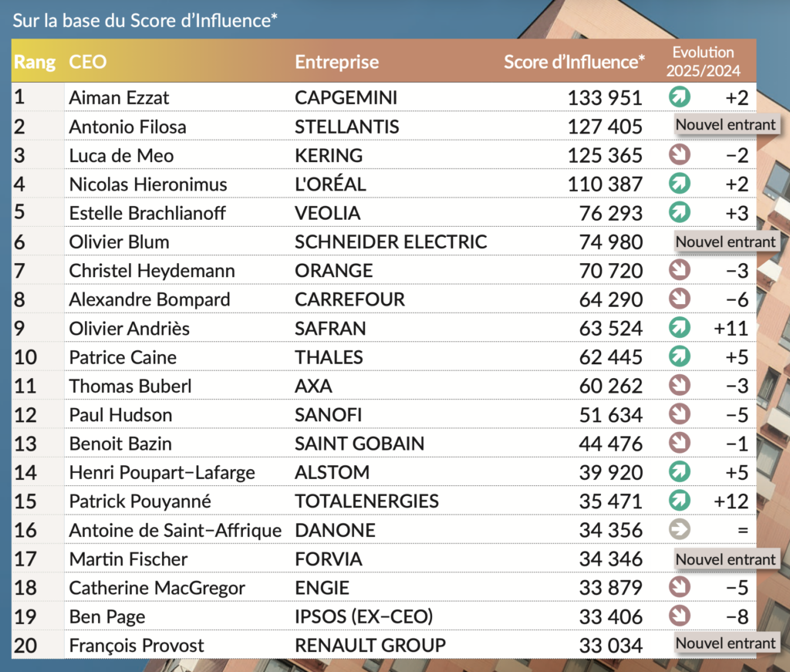Click the green up arrow in Veolia row

pos(679,212)
